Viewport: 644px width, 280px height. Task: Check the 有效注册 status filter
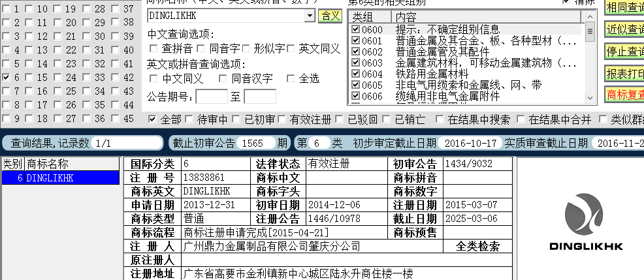[x=282, y=119]
